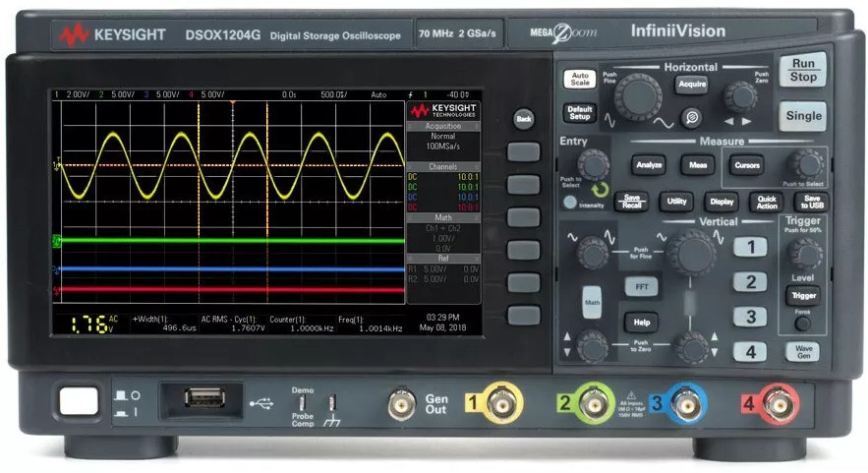Viewport: 868px width, 473px height.
Task: Toggle the Math key
Action: tap(592, 303)
